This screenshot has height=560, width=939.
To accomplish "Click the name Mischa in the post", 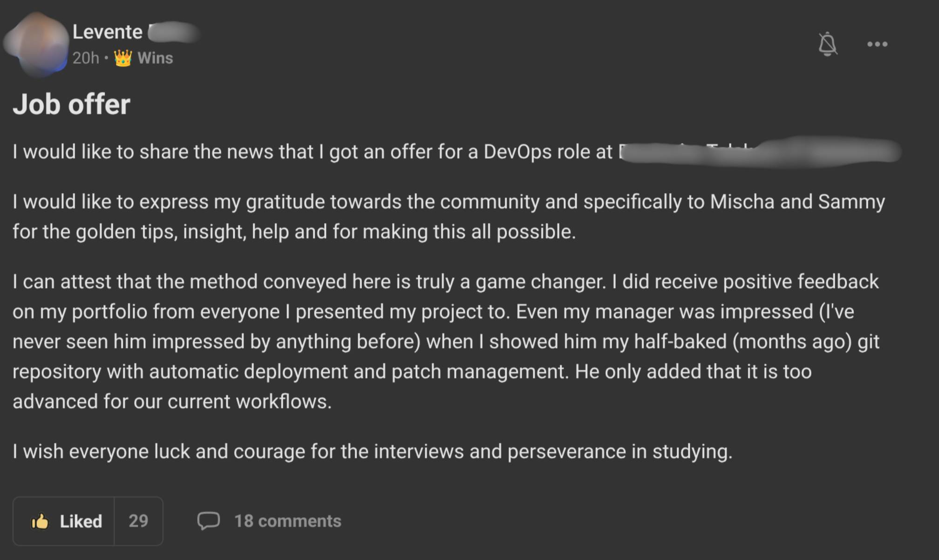I will (742, 202).
